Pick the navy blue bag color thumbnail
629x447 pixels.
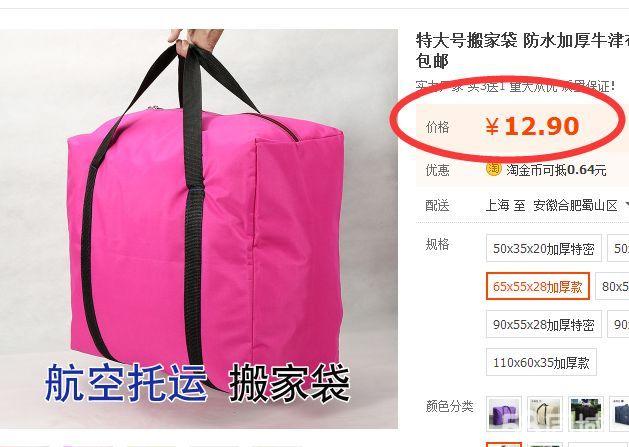(x=619, y=414)
